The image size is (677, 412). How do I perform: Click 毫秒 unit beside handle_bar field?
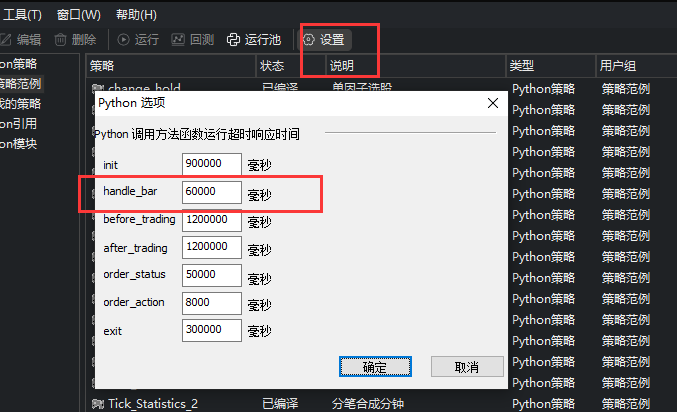259,195
